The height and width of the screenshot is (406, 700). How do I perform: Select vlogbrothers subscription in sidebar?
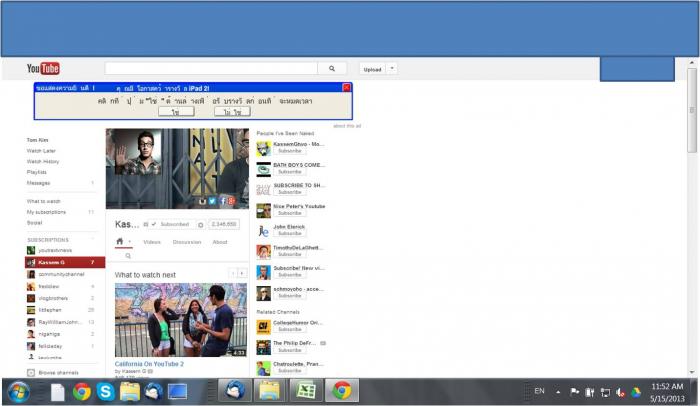pos(53,298)
